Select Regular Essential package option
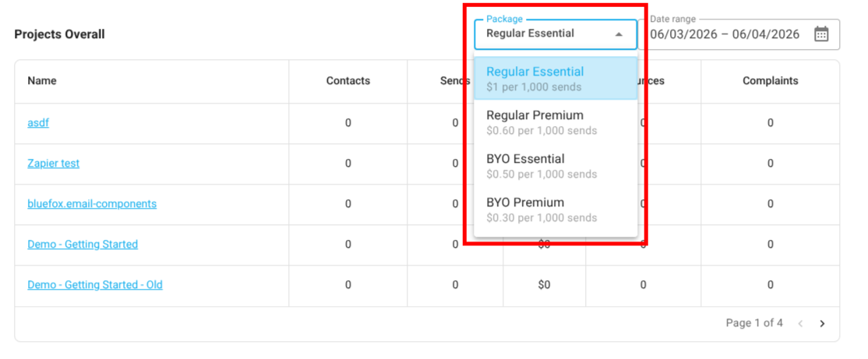The image size is (868, 359). point(555,79)
